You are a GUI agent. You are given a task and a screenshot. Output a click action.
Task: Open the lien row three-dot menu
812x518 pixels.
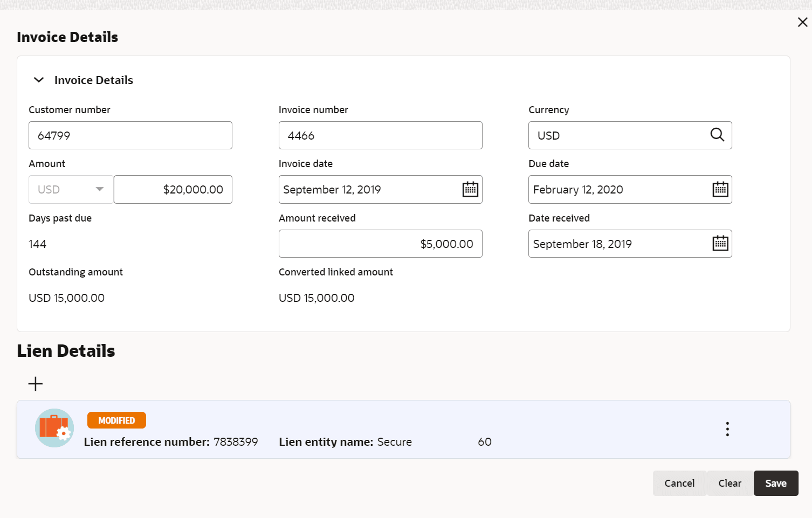(x=727, y=429)
